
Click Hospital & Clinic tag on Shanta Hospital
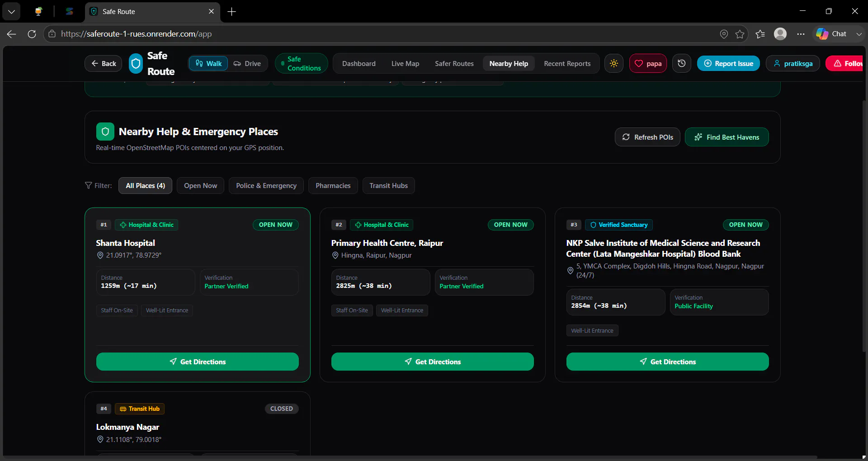coord(146,225)
